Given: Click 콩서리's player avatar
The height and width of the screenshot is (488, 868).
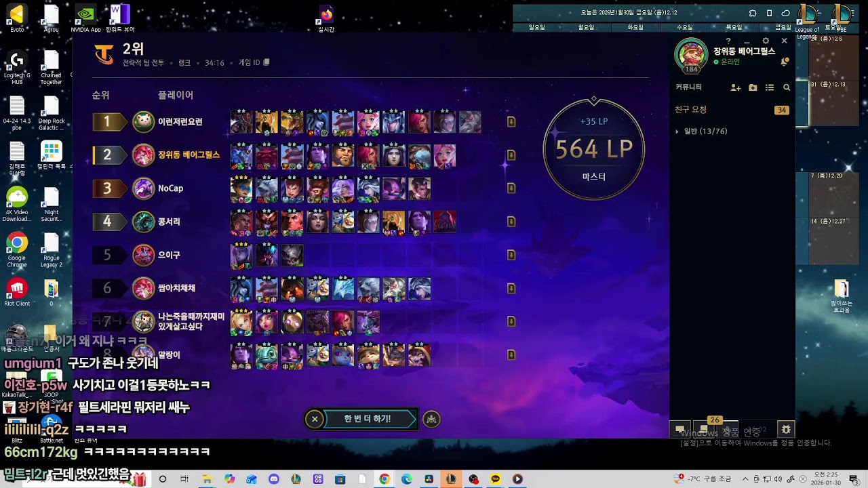Looking at the screenshot, I should 143,222.
